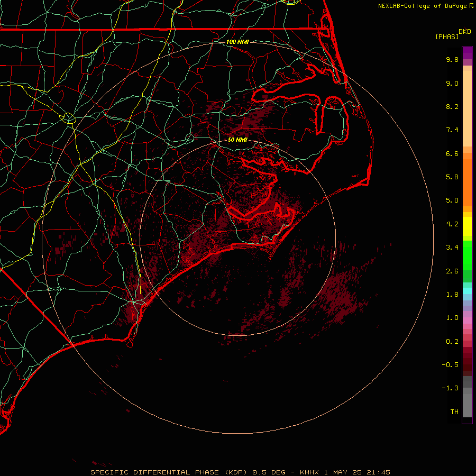This screenshot has height=476, width=476.
Task: Click the 2.6 scale value
Action: tap(452, 271)
